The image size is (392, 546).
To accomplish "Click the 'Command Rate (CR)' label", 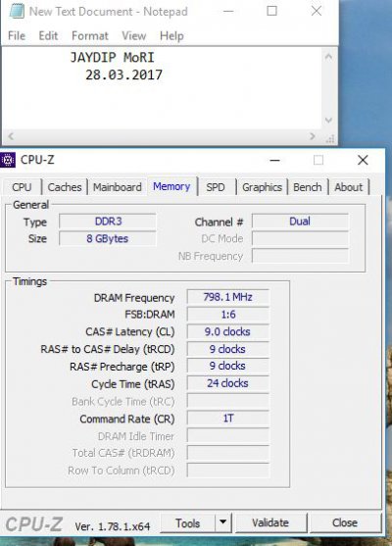I will coord(127,419).
